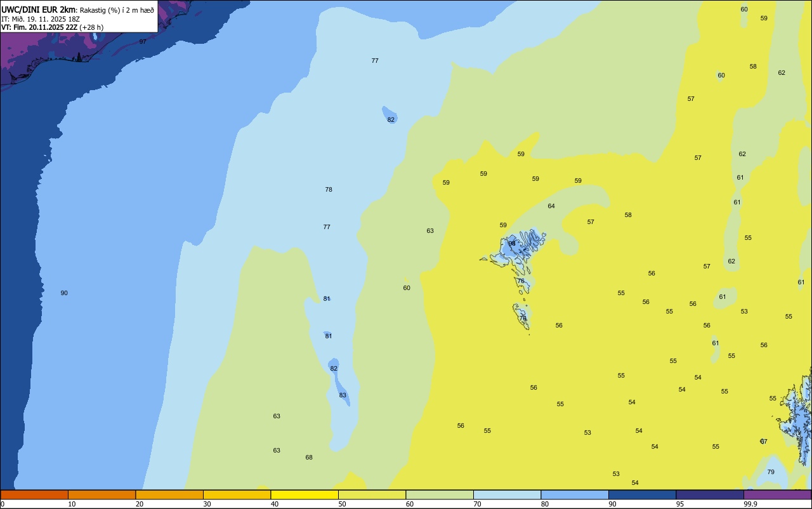812x509 pixels.
Task: Click the 50–60 yellow-green legend swatch
Action: pyautogui.click(x=372, y=494)
